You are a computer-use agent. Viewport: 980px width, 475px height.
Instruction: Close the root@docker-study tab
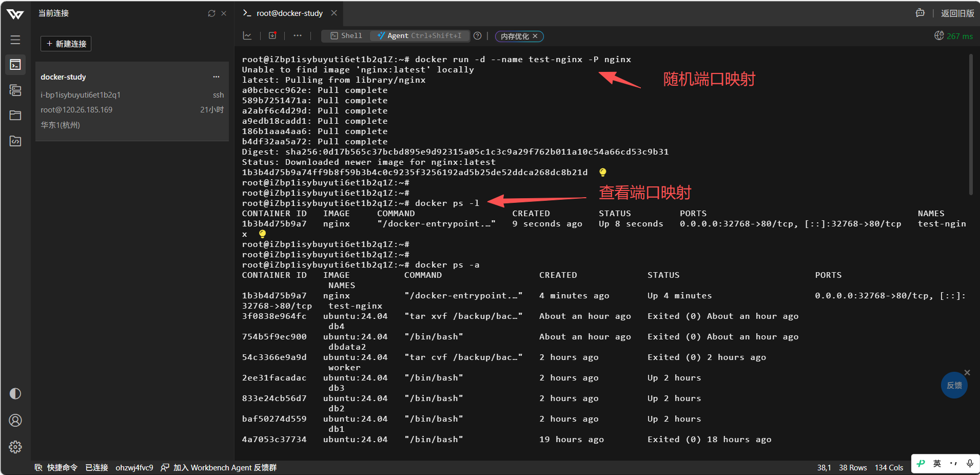(x=334, y=13)
